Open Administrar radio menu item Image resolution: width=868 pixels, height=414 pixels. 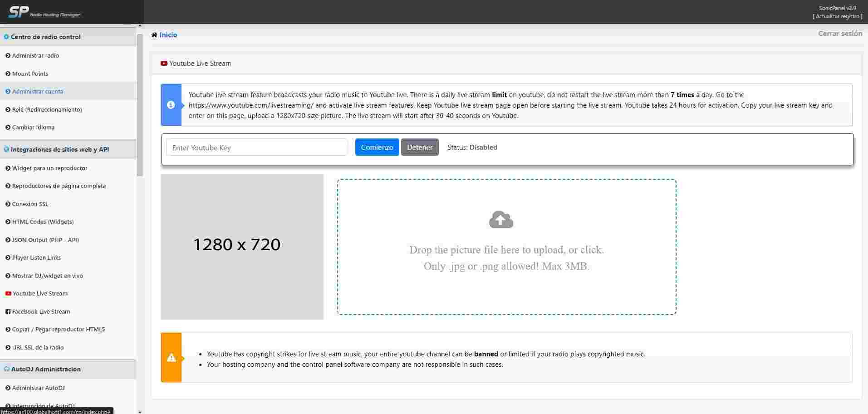[x=35, y=55]
